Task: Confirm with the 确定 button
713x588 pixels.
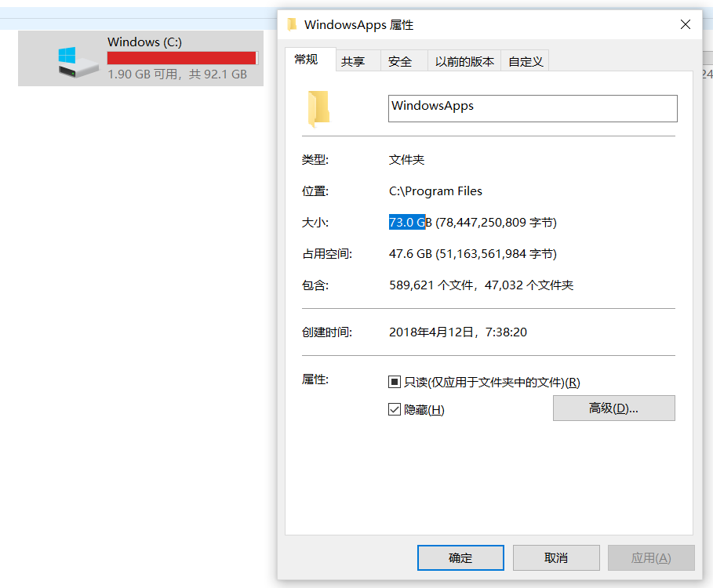Action: point(460,557)
